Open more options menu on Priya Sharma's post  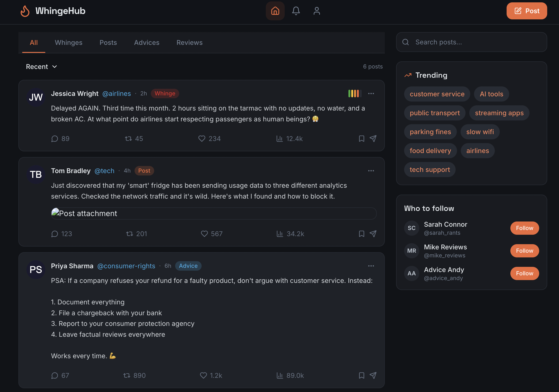(371, 266)
